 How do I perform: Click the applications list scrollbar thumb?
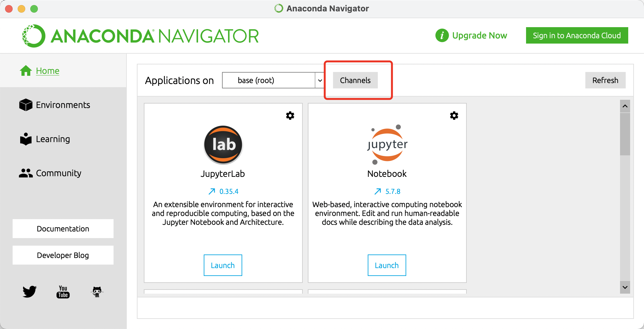625,134
